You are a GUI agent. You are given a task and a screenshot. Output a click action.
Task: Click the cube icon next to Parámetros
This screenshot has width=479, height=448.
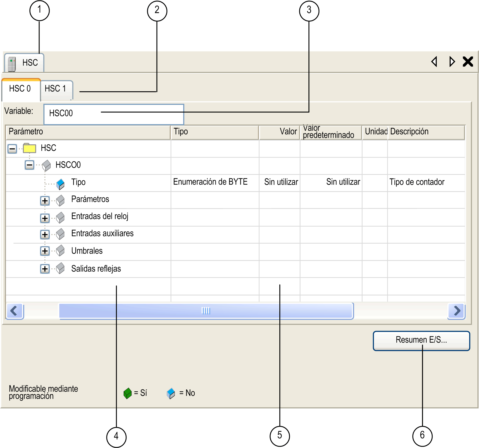click(60, 200)
